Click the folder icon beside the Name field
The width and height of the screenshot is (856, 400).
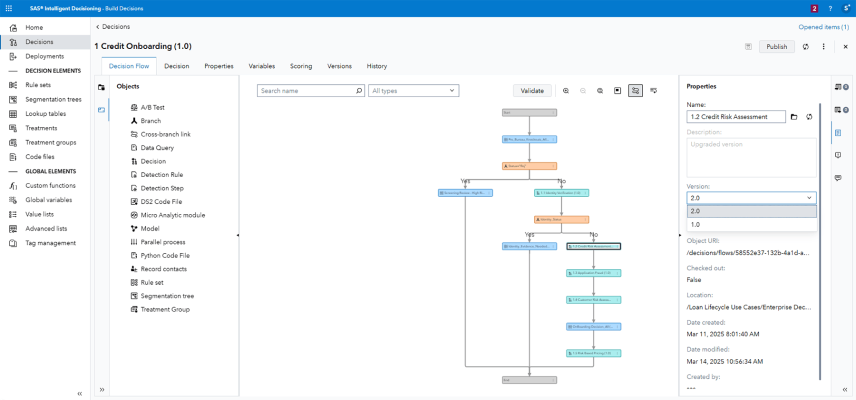coord(794,117)
